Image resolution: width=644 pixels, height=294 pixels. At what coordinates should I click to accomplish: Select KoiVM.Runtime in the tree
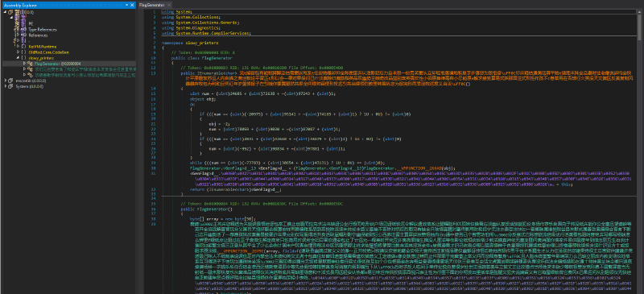43,47
